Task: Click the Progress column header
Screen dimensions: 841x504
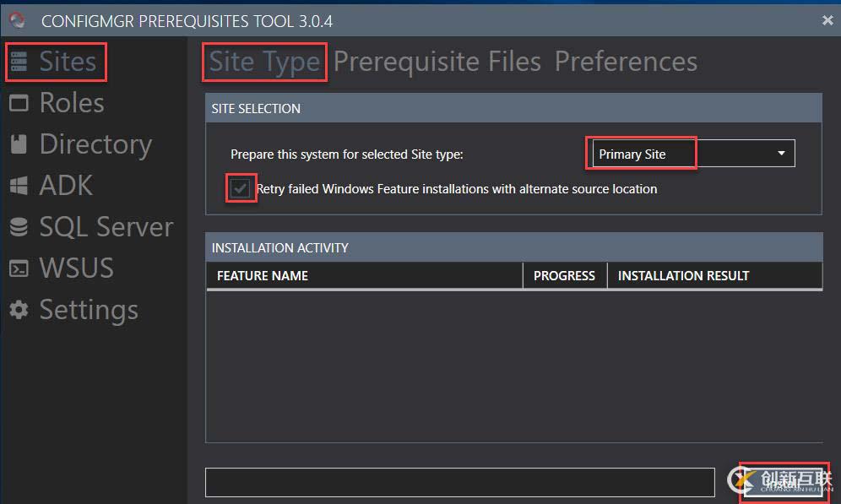Action: click(x=564, y=276)
